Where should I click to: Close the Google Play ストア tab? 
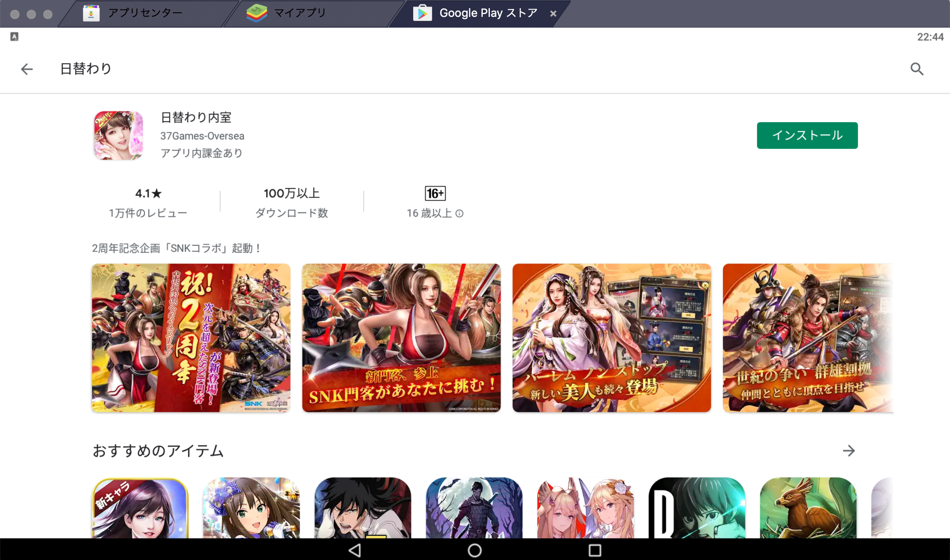pos(553,14)
